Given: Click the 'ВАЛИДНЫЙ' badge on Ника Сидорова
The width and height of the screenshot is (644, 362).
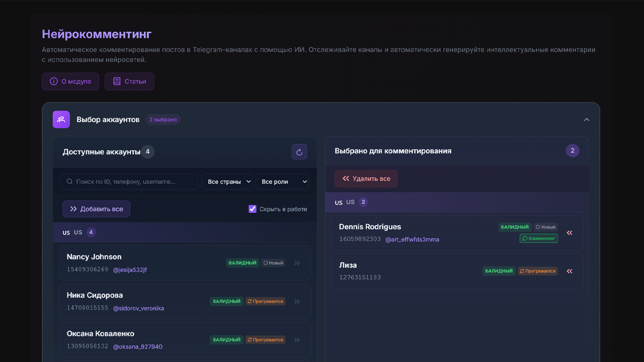Looking at the screenshot, I should tap(226, 301).
